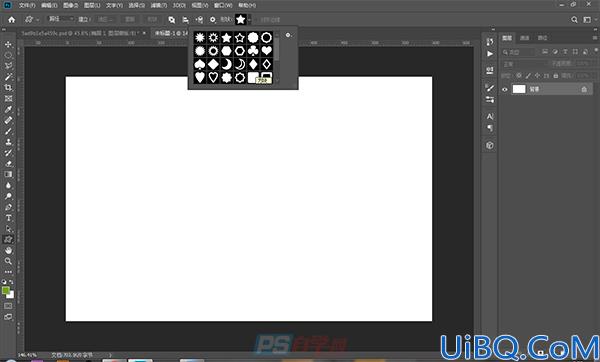Select the Path Selection tool
This screenshot has height=362, width=600.
click(8, 229)
